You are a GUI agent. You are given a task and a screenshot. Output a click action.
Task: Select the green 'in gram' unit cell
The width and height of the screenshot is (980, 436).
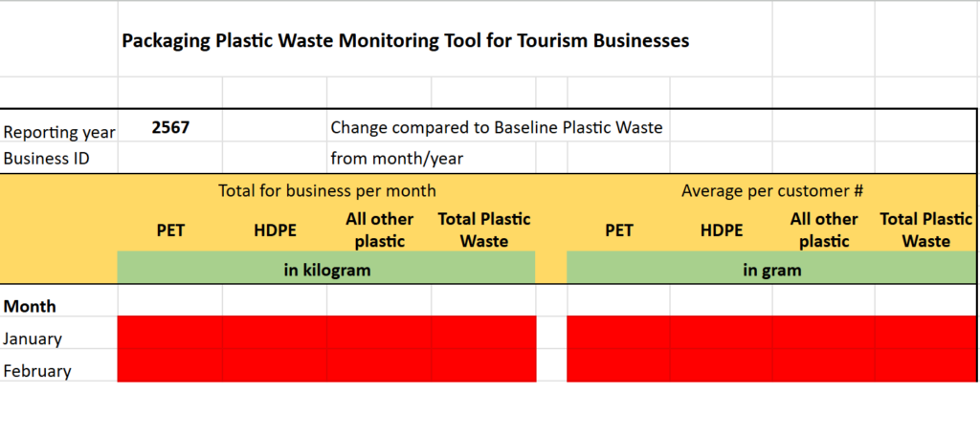coord(771,270)
